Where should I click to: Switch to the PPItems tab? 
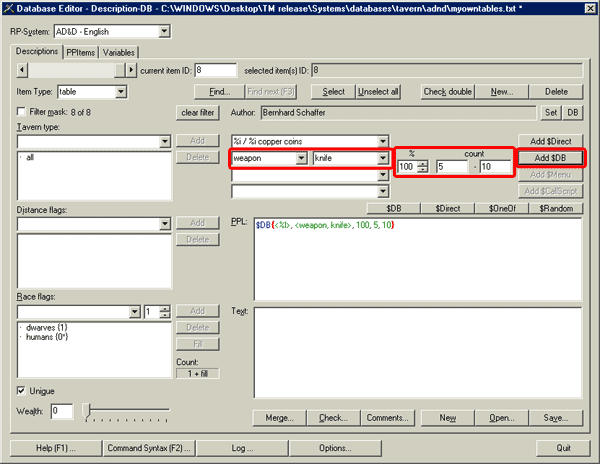point(80,52)
